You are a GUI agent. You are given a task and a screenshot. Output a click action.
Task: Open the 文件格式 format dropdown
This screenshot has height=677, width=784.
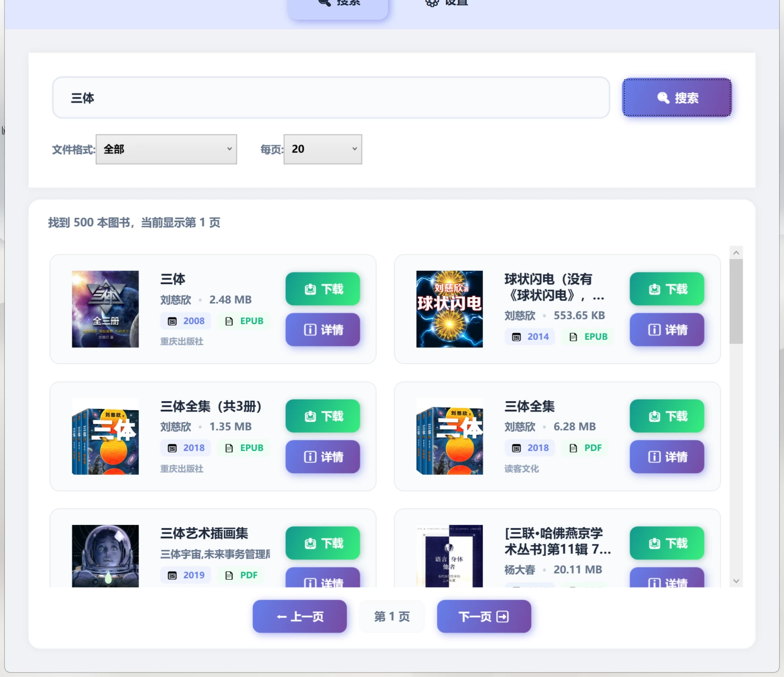[x=166, y=149]
